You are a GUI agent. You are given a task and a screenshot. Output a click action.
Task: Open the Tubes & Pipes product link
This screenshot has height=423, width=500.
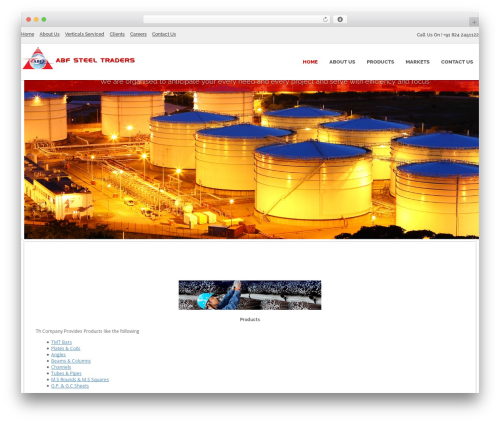(x=66, y=373)
